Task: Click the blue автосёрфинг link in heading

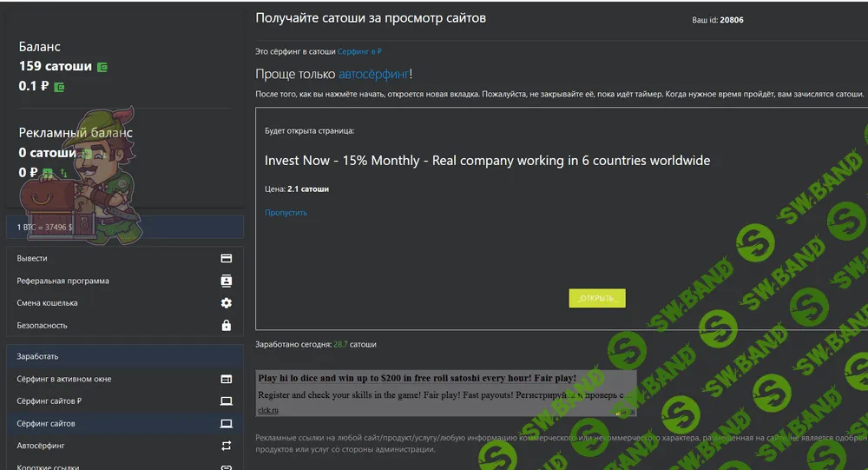Action: (x=373, y=75)
